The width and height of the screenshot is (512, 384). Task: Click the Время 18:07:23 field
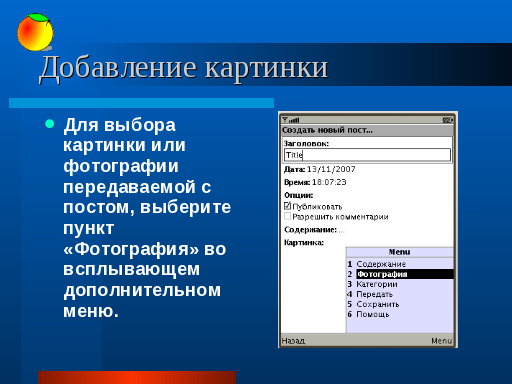[315, 182]
